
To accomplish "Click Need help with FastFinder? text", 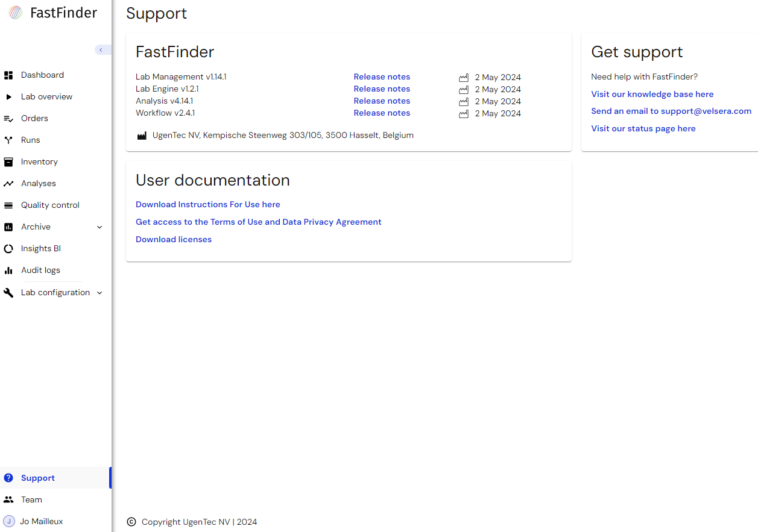I will tap(644, 77).
